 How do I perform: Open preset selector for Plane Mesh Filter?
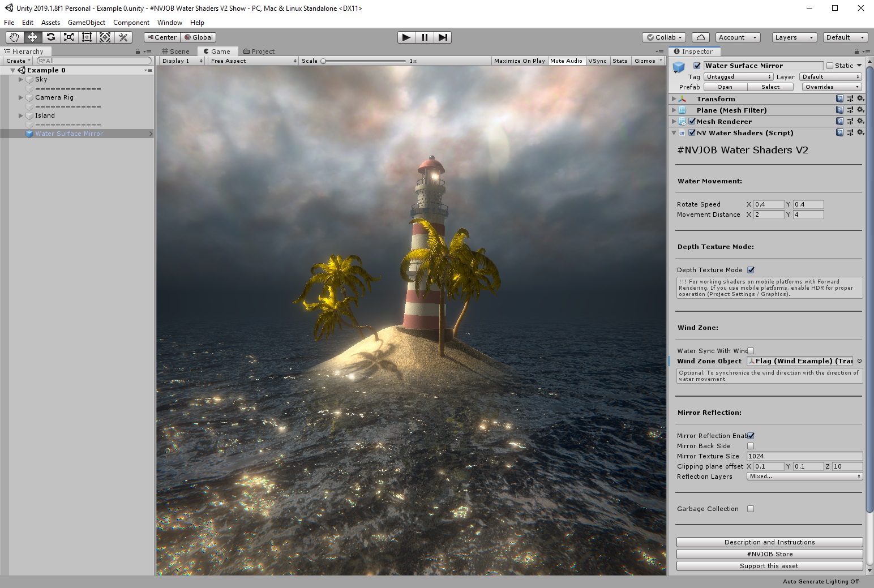point(850,110)
